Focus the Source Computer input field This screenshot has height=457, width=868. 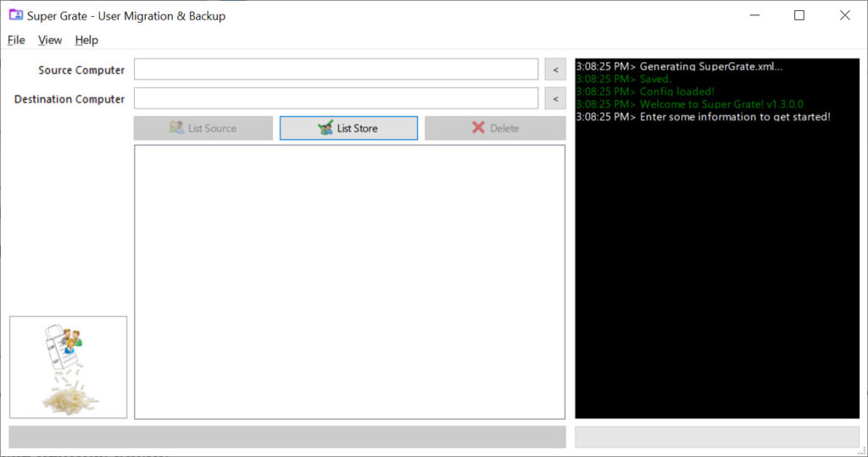[336, 70]
